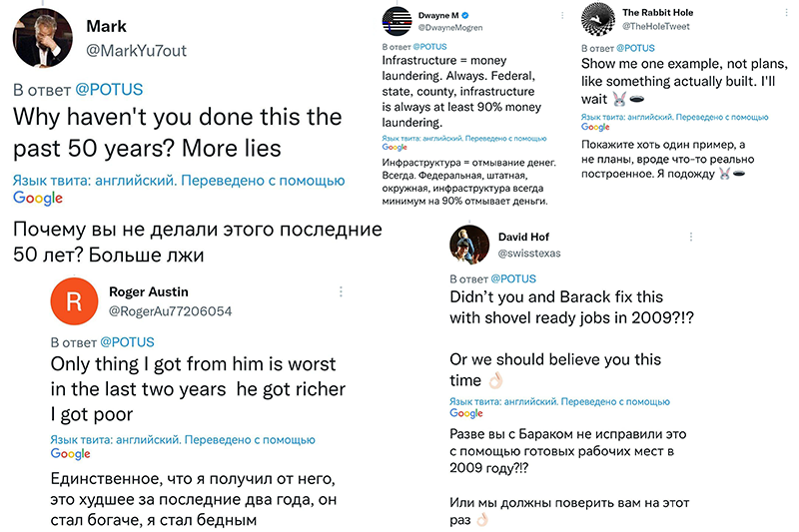
Task: Click the @MarkYu7out handle
Action: coord(136,50)
